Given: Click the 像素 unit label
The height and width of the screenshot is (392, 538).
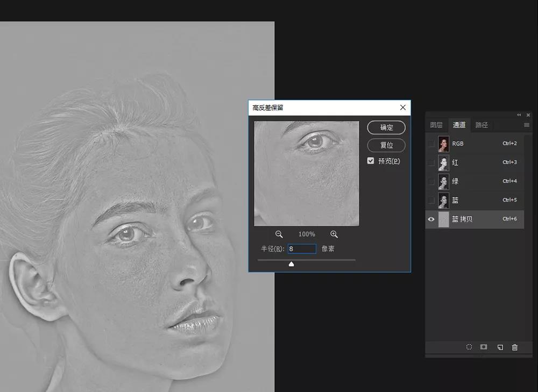Looking at the screenshot, I should click(328, 248).
